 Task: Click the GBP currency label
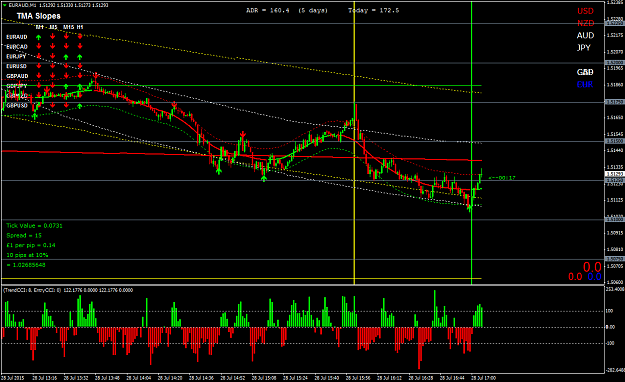[x=585, y=72]
